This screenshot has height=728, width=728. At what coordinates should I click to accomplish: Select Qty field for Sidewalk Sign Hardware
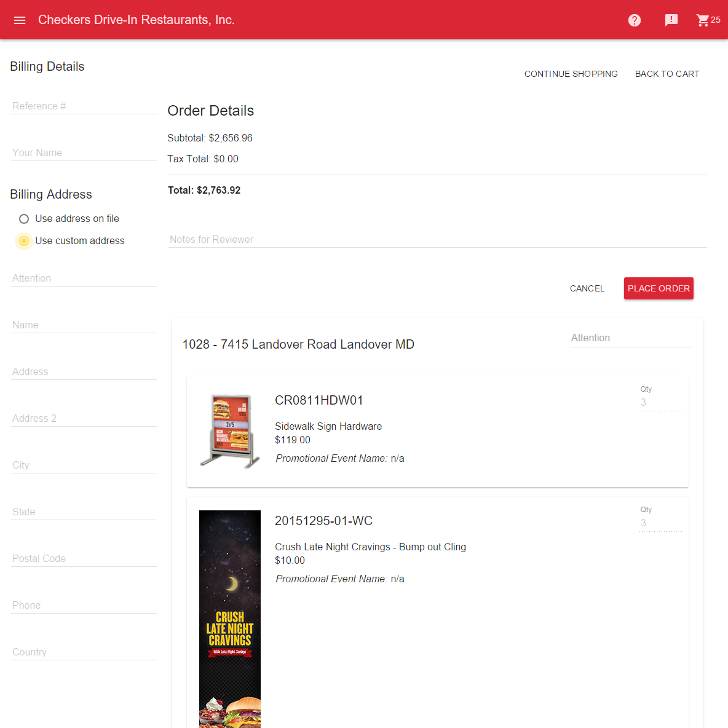660,403
